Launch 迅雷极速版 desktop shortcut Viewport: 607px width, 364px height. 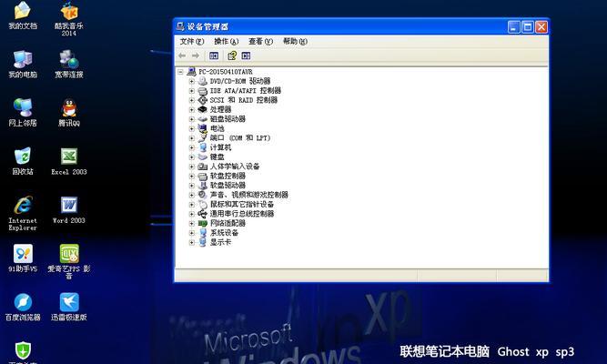[69, 307]
